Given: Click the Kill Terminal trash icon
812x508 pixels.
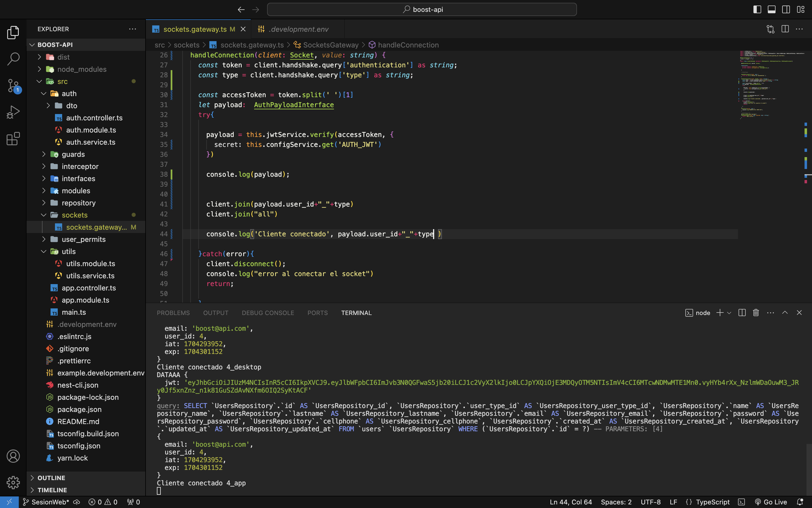Looking at the screenshot, I should (x=756, y=313).
